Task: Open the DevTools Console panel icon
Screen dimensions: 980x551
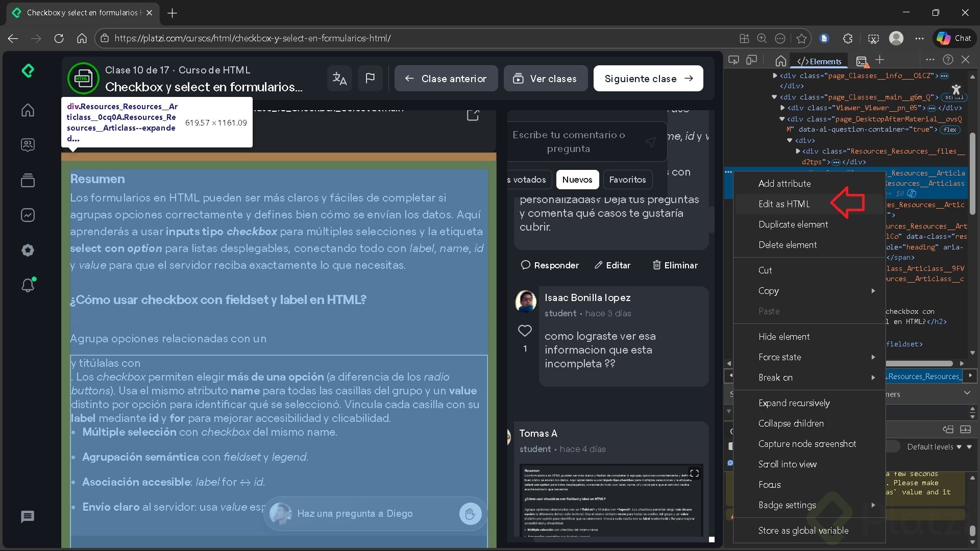Action: [x=862, y=61]
